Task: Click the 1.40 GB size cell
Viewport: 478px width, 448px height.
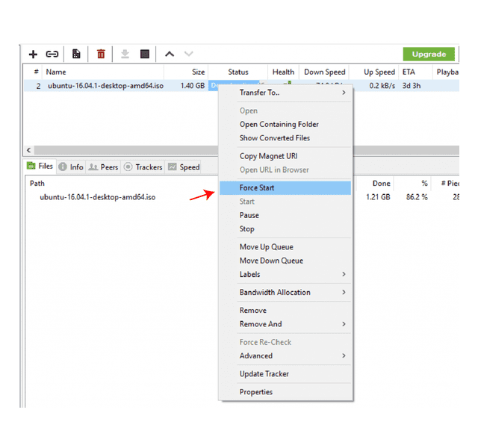Action: click(x=193, y=86)
